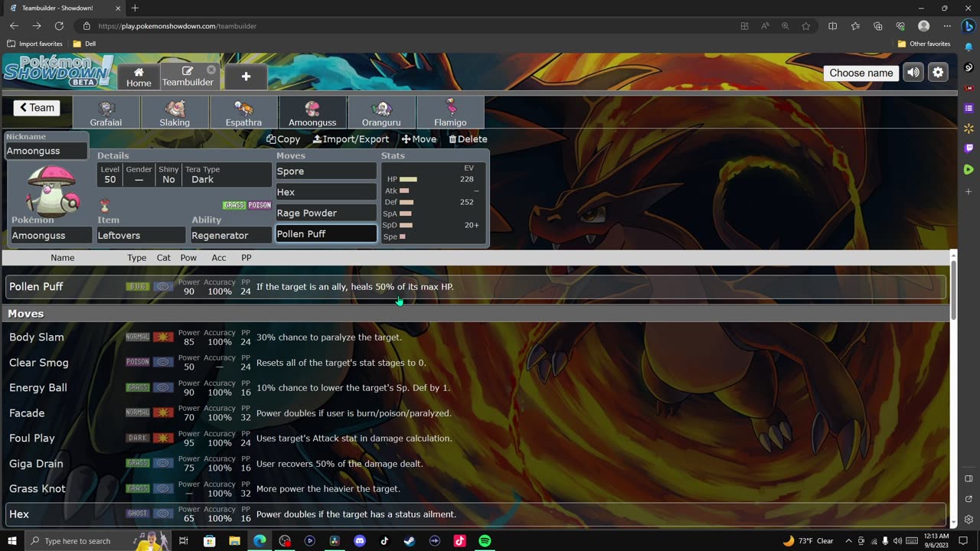
Task: Change the Leftovers item field
Action: 141,236
